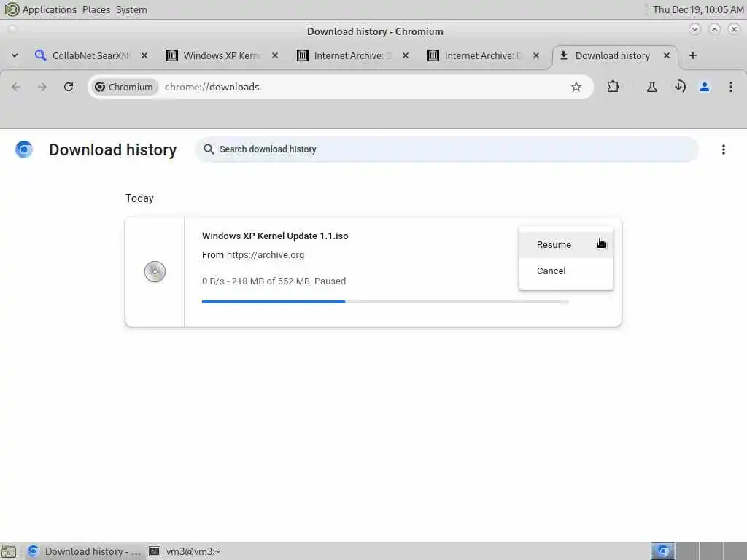
Task: Open the Extensions puzzle icon
Action: click(613, 87)
